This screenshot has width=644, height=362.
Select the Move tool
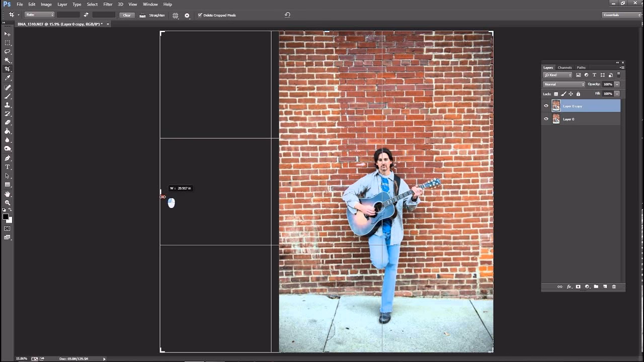[7, 34]
